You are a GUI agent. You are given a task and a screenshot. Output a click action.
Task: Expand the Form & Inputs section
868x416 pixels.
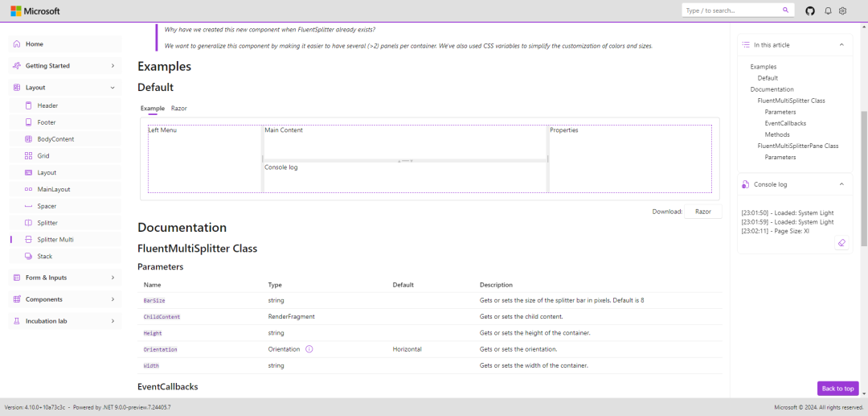tap(112, 278)
